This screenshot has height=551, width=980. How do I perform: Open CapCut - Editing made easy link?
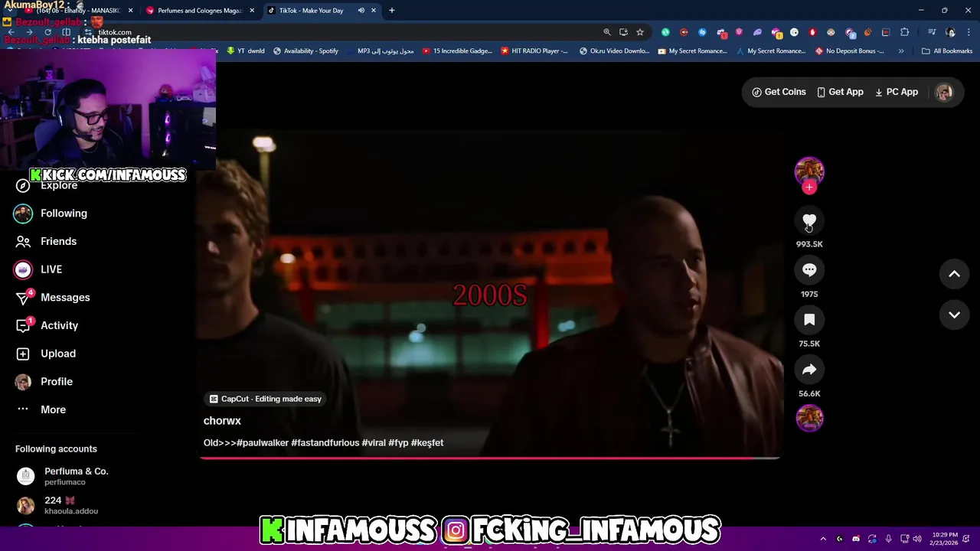click(x=266, y=399)
